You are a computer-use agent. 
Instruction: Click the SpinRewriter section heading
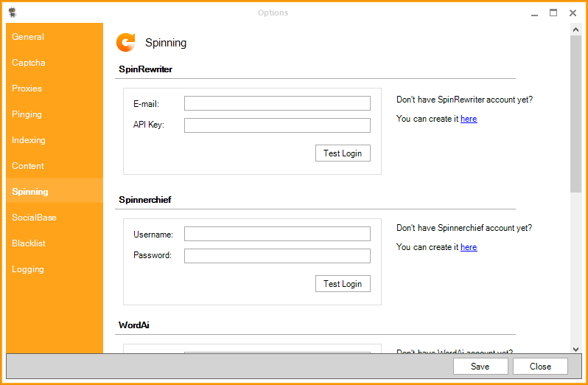coord(145,69)
